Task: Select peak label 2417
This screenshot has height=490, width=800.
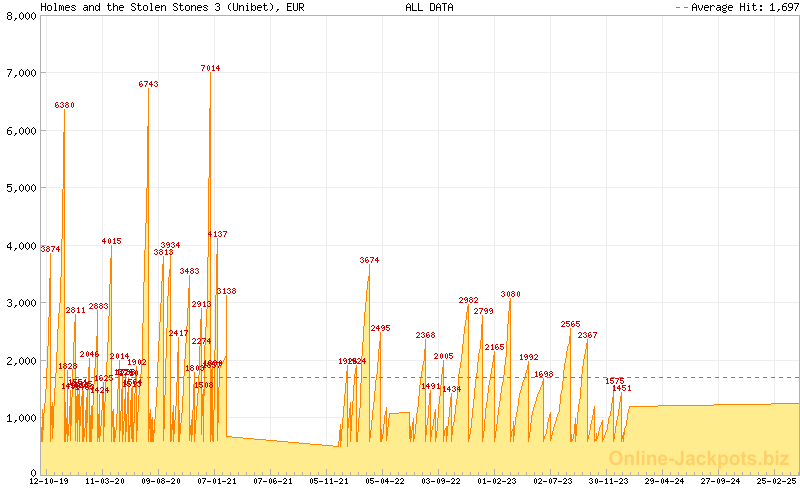Action: (x=179, y=333)
